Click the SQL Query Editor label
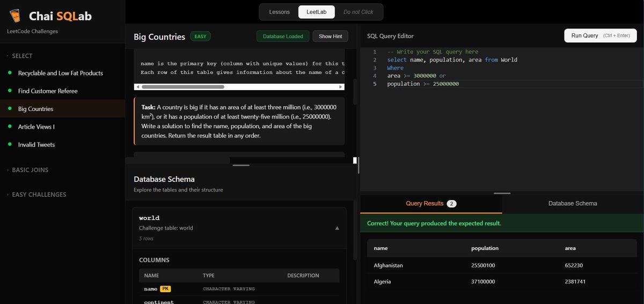 390,36
